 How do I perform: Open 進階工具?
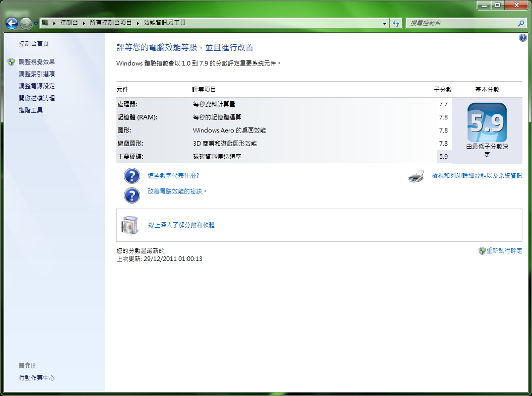31,110
